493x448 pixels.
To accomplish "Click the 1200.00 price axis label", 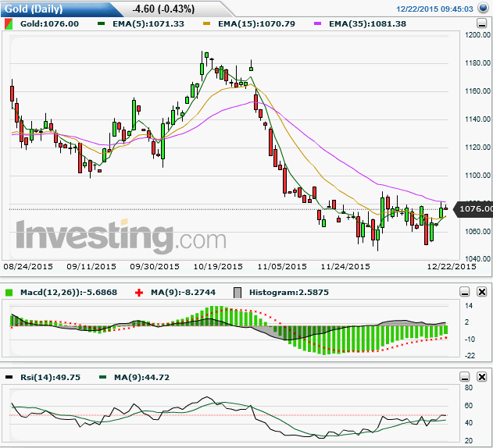I will [477, 35].
